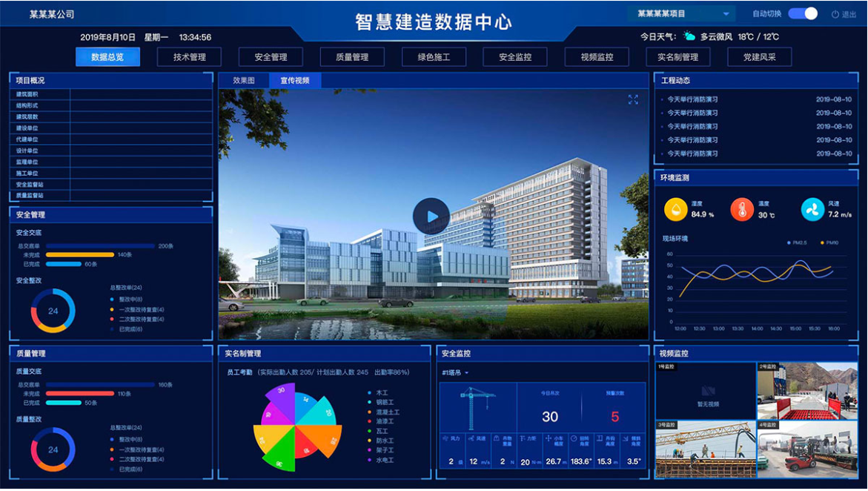The width and height of the screenshot is (868, 491).
Task: Click the 风力 wind force icon in crane stats
Action: pos(447,439)
